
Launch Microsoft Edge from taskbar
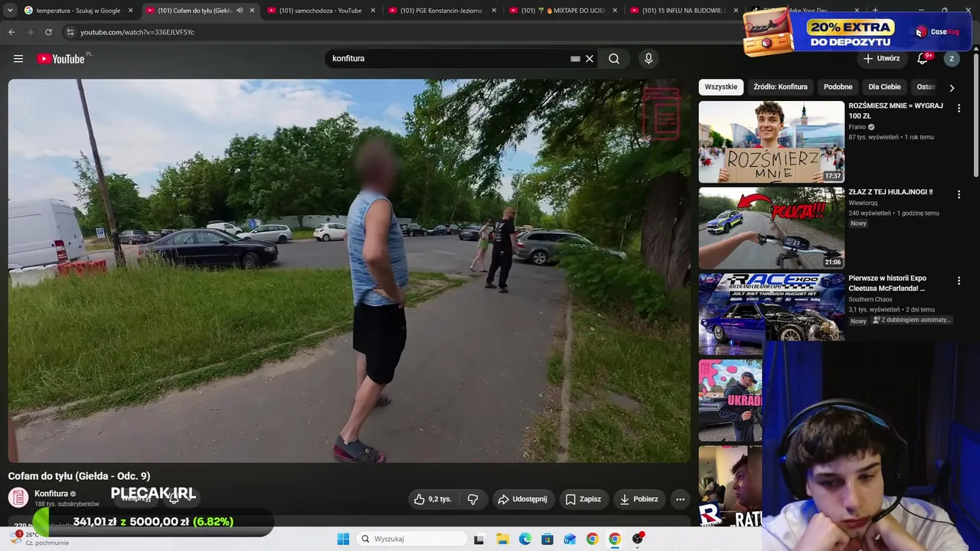tap(525, 539)
